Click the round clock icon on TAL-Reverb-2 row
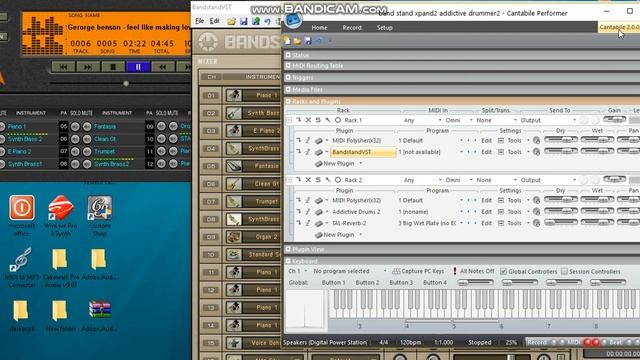Screen dimensions: 640x360 click(x=536, y=223)
